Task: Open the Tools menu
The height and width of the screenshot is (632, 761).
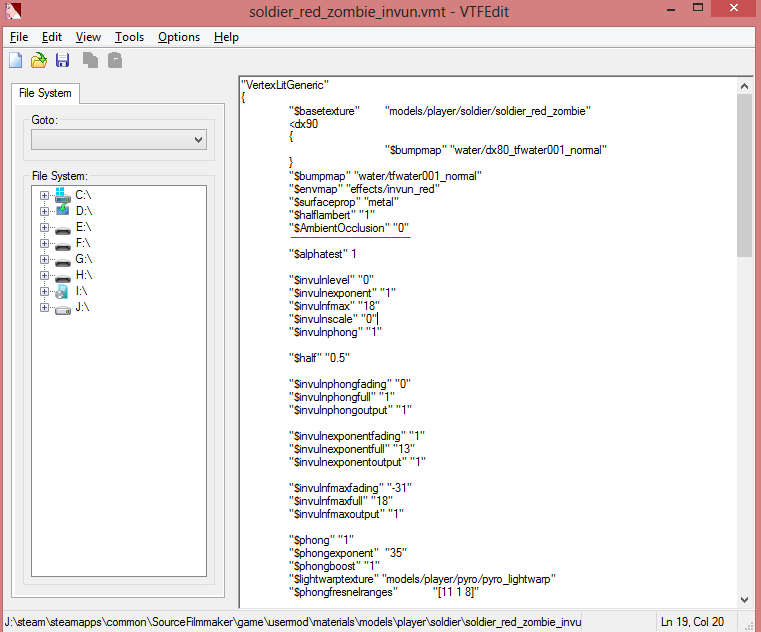Action: point(129,37)
